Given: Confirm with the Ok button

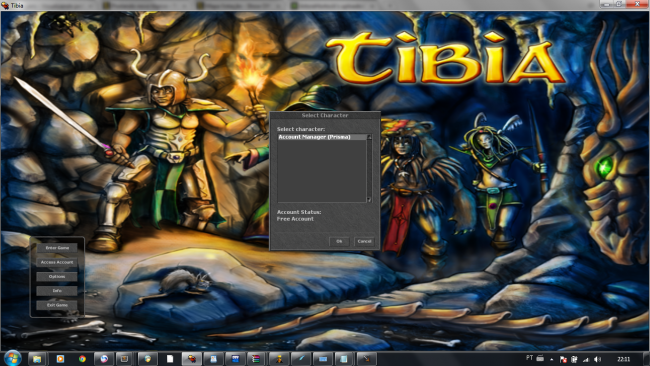Looking at the screenshot, I should coord(339,241).
